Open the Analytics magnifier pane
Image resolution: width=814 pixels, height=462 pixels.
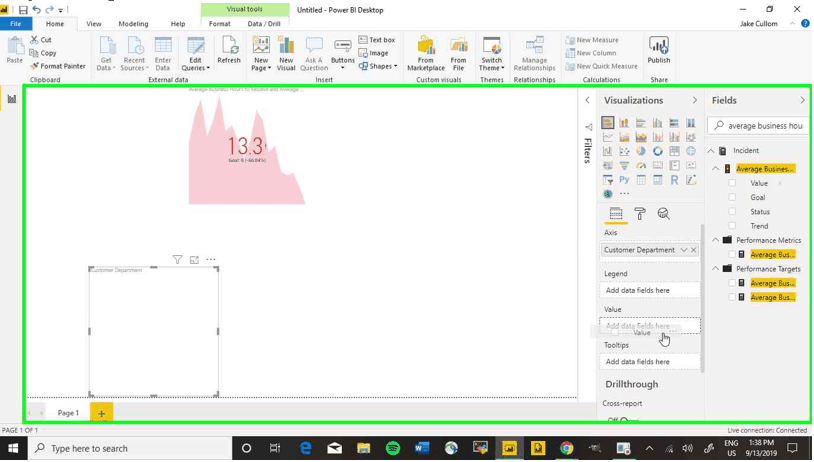[x=663, y=214]
